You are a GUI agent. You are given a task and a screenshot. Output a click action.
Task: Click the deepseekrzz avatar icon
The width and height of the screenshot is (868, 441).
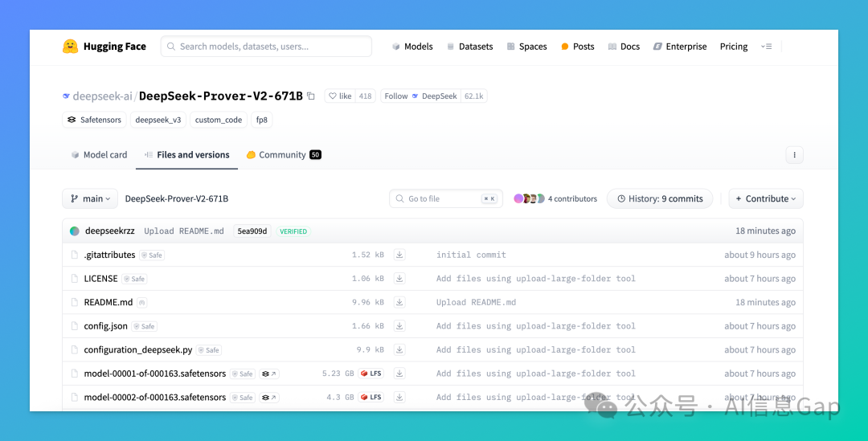click(75, 231)
